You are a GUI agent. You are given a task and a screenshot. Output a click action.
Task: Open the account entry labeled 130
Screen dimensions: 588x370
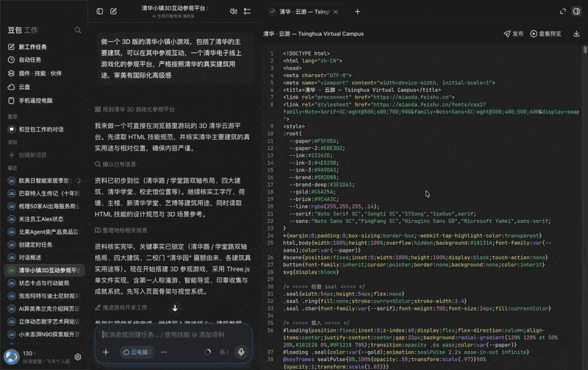29,353
